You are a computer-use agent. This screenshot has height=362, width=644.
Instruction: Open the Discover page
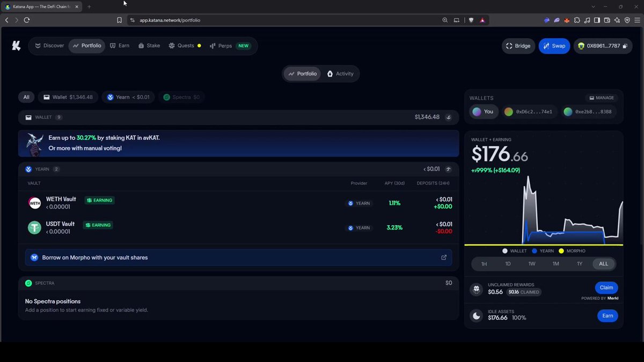(x=49, y=46)
